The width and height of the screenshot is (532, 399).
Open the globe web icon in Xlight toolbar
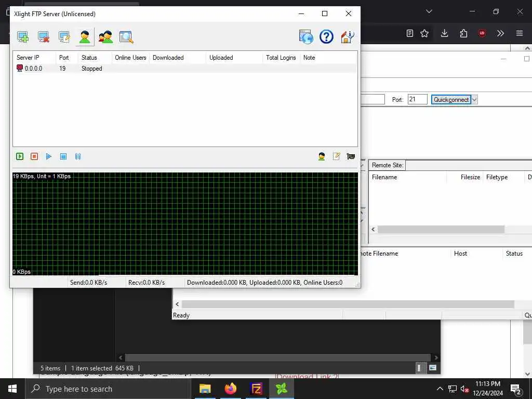pos(306,37)
